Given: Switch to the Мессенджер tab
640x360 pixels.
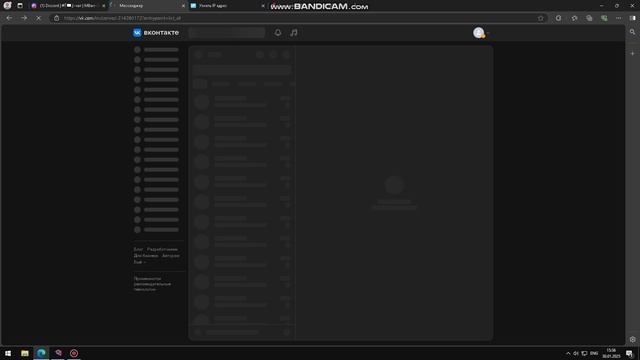Looking at the screenshot, I should point(147,6).
